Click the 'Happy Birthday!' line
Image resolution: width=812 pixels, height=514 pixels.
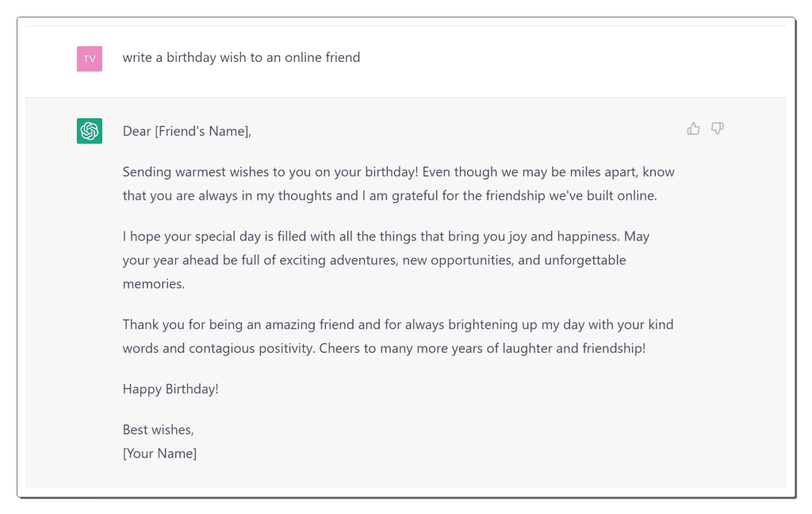(170, 389)
